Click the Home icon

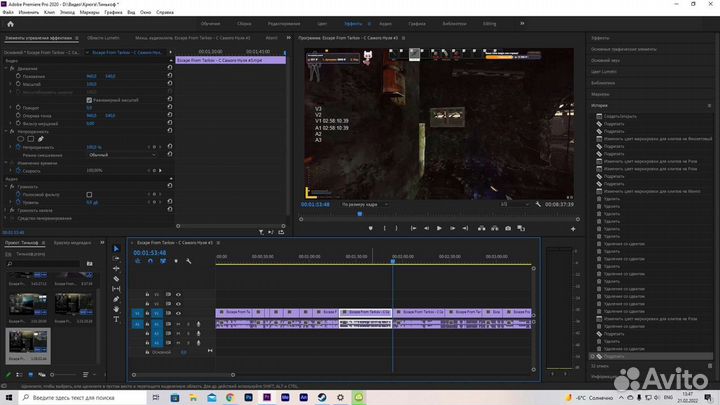pos(11,24)
